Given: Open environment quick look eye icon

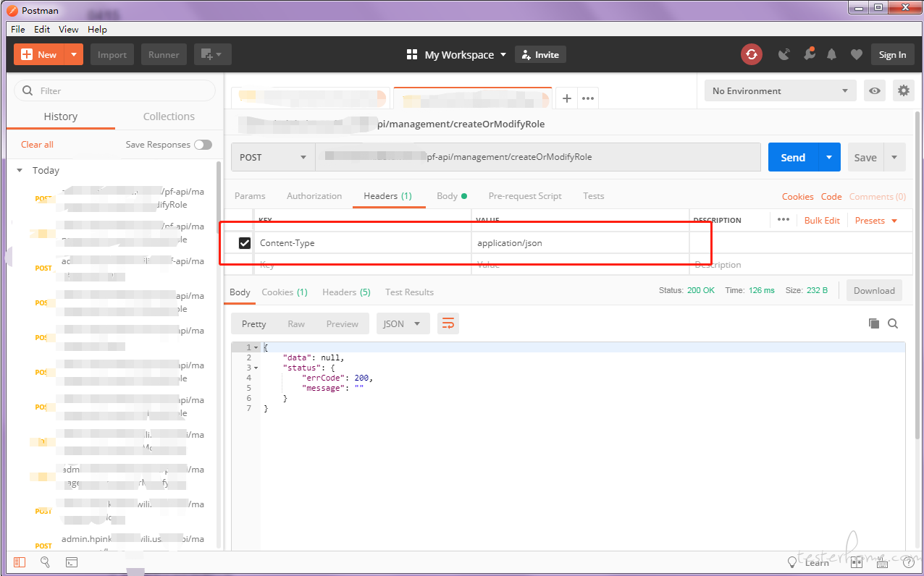Looking at the screenshot, I should (875, 90).
